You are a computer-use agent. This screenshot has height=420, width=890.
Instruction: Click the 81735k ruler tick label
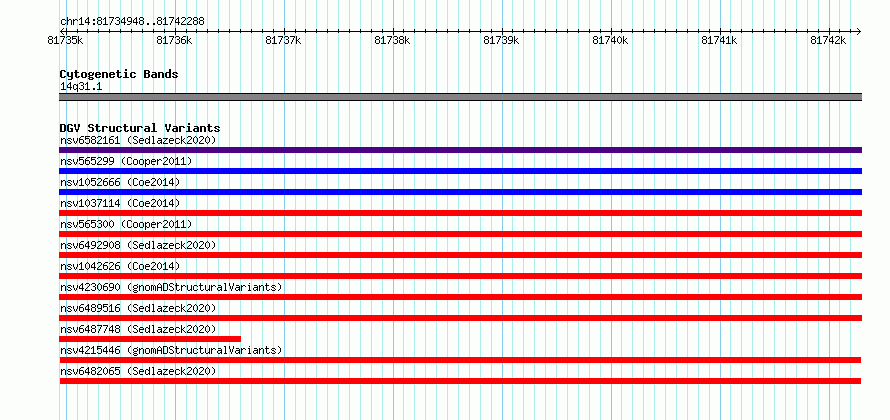click(x=66, y=40)
